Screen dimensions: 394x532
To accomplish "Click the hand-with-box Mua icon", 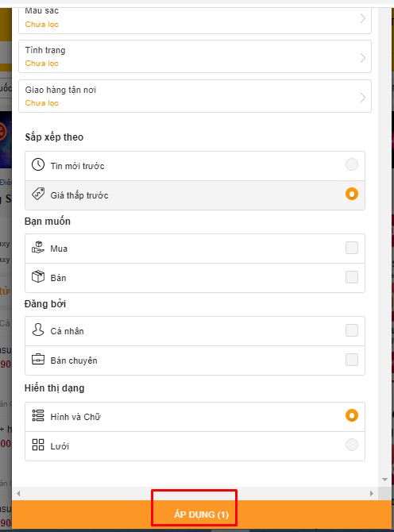I will click(x=38, y=247).
